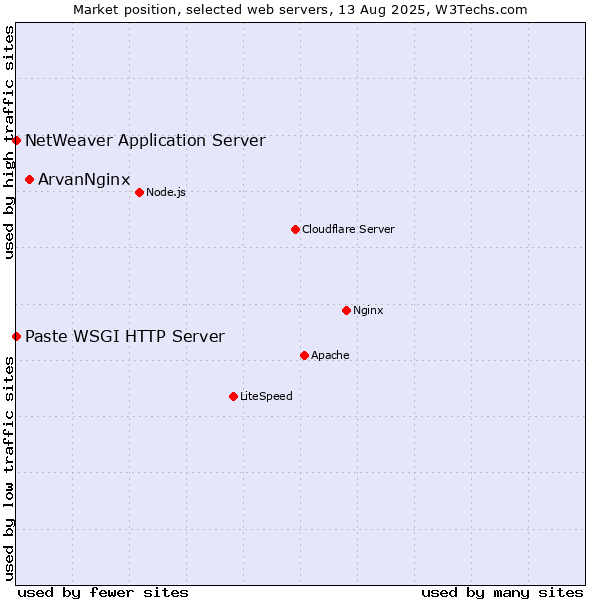Click the 'Cloudflare Server' label text

pos(348,229)
